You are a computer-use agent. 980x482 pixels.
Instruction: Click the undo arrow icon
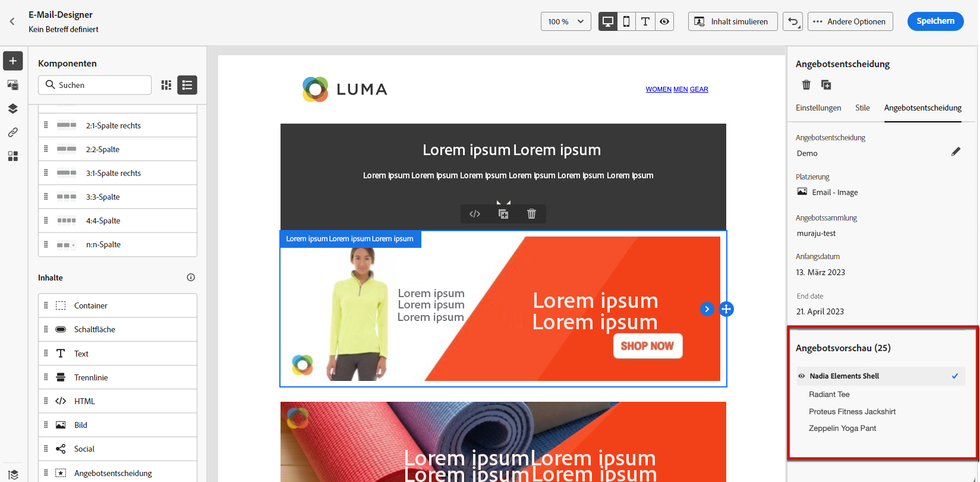(x=793, y=21)
